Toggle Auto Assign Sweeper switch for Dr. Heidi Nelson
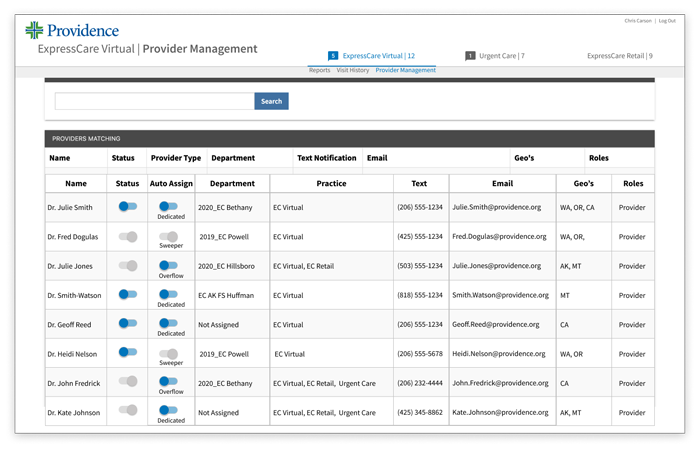Image resolution: width=700 pixels, height=450 pixels. coord(168,354)
